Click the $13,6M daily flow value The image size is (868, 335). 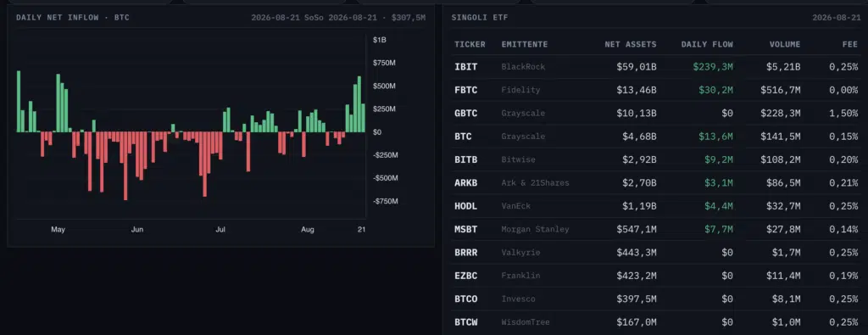point(715,137)
